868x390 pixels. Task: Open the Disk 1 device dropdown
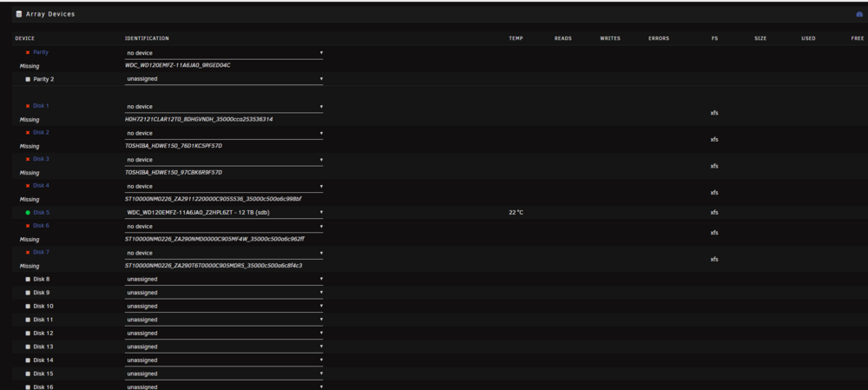point(224,106)
